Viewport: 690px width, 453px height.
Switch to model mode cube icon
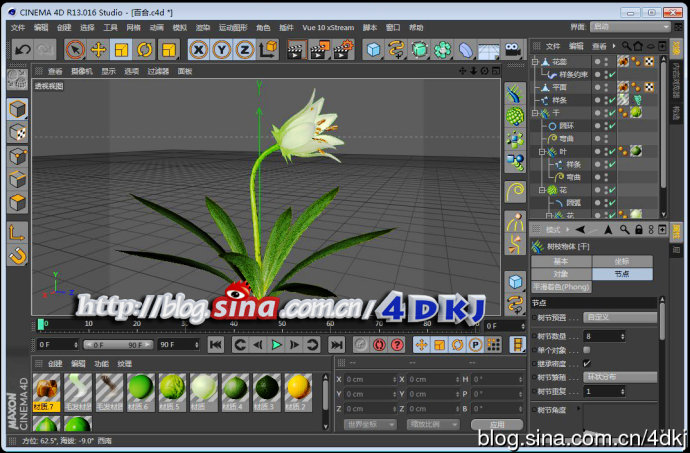click(x=18, y=109)
